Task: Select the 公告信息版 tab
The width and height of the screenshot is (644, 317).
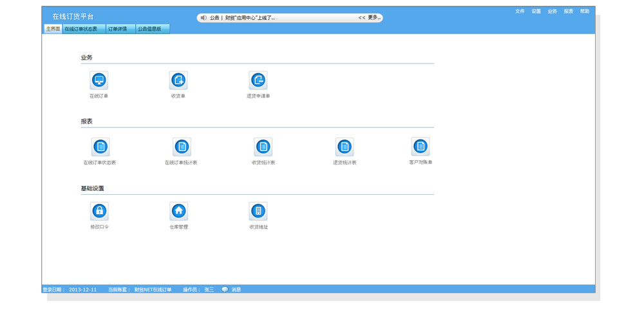Action: point(150,29)
